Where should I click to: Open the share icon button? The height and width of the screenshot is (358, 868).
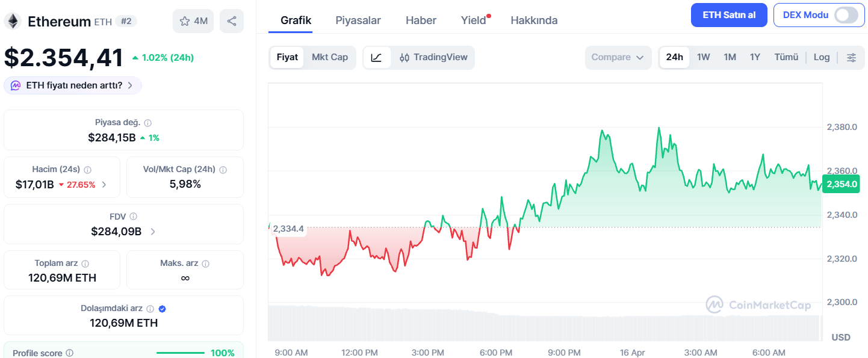[232, 21]
